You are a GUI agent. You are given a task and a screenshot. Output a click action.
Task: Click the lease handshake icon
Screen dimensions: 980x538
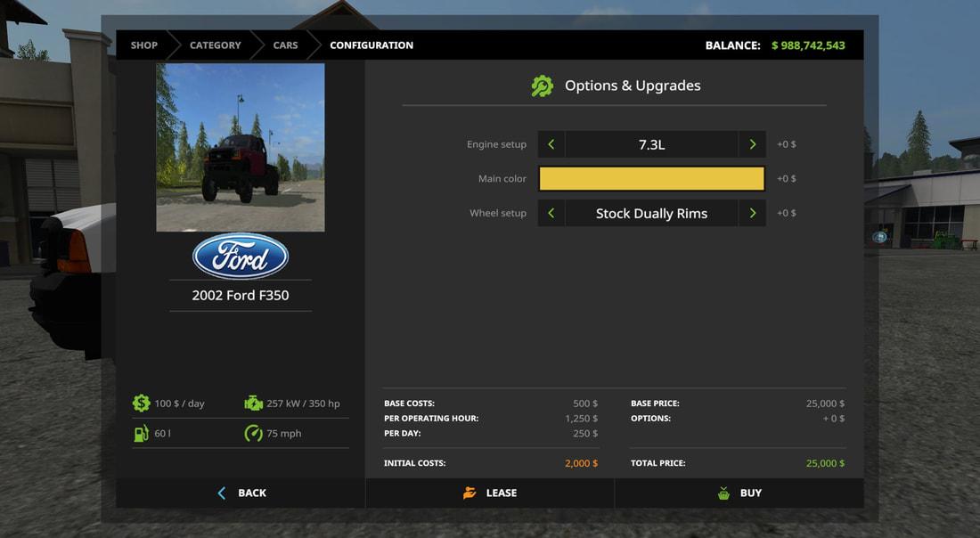tap(470, 493)
